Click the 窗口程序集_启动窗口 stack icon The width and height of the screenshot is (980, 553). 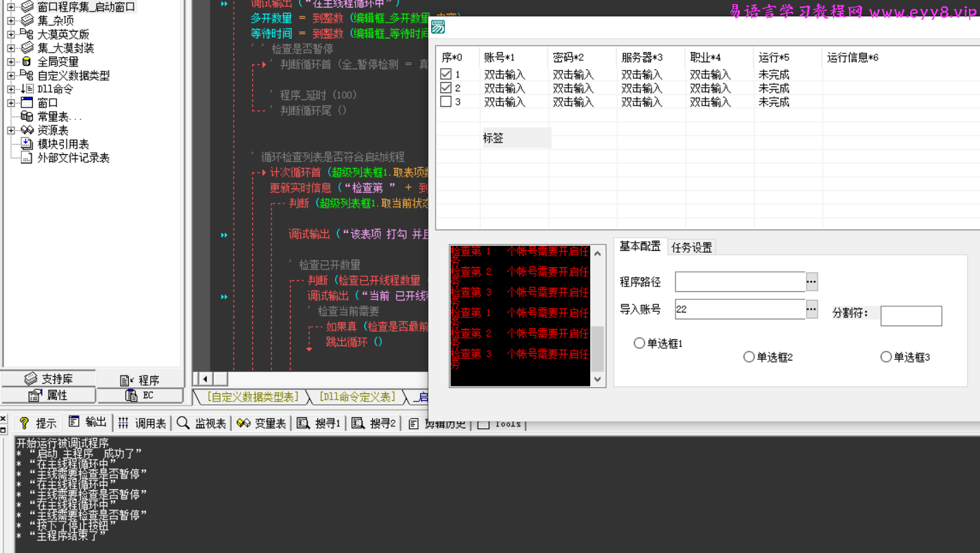(x=27, y=7)
